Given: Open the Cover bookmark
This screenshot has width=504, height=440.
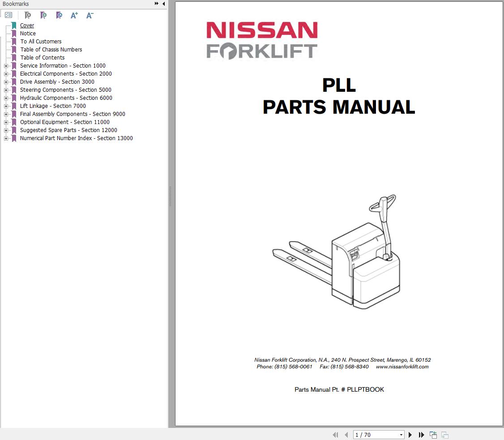Looking at the screenshot, I should (x=27, y=26).
